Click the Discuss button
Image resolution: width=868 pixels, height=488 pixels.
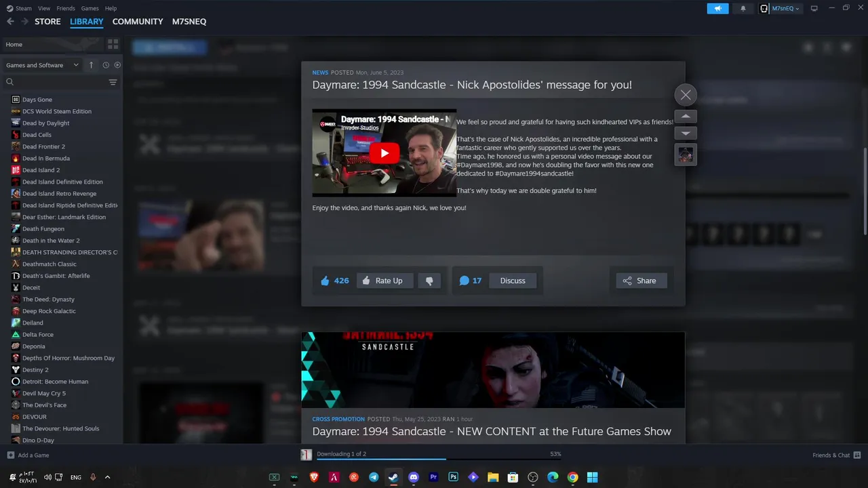(x=513, y=281)
